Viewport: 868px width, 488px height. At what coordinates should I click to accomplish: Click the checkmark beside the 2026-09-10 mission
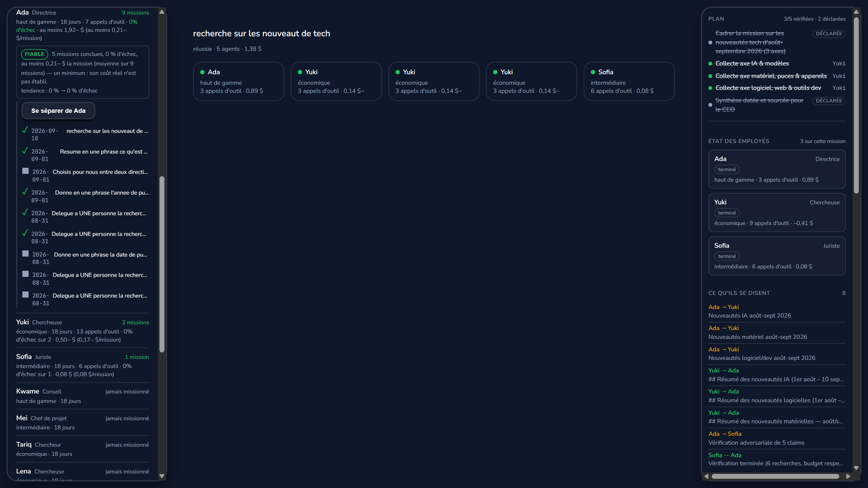pyautogui.click(x=25, y=130)
